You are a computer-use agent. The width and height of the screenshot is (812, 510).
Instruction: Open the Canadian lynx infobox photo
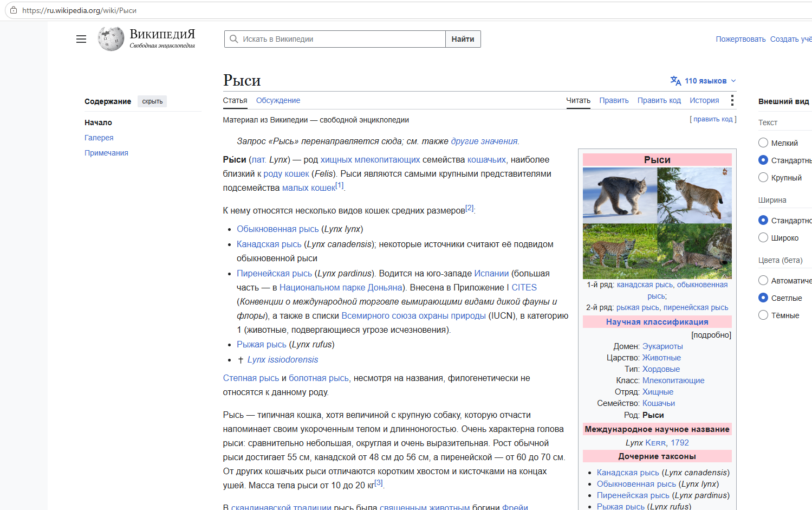pos(620,195)
